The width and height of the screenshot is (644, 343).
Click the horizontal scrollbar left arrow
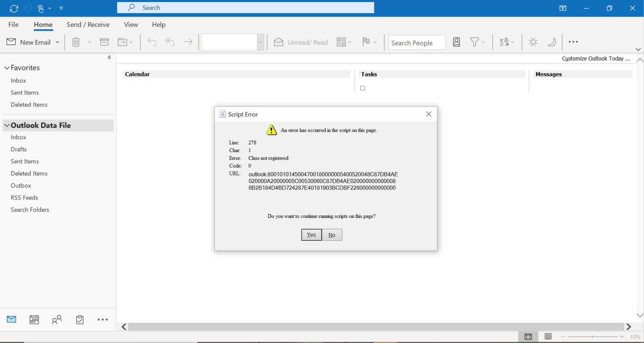coord(124,327)
